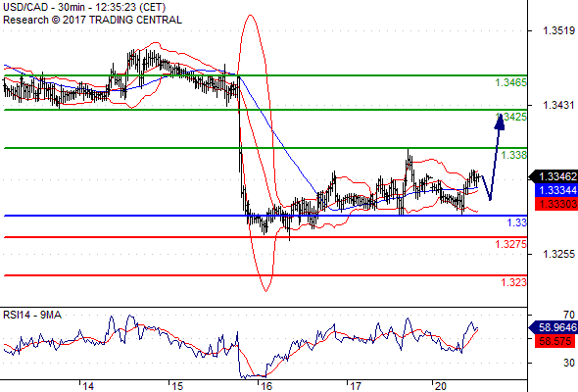Click the blue 1.33344 price tag
Image resolution: width=578 pixels, height=392 pixels.
[x=556, y=190]
